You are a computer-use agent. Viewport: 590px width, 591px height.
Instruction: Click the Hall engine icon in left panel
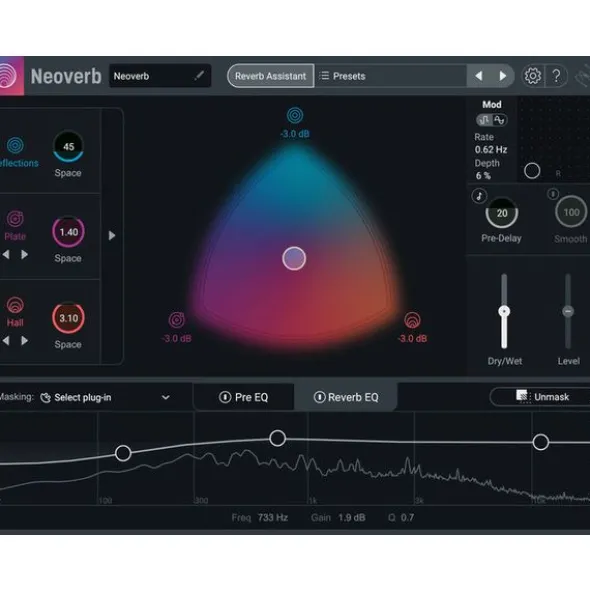pos(15,305)
